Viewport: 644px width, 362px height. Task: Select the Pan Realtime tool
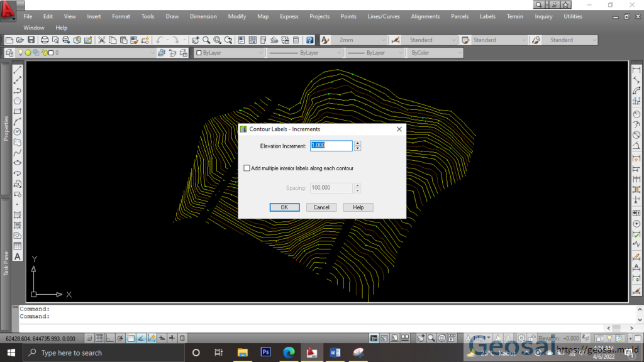tap(196, 40)
